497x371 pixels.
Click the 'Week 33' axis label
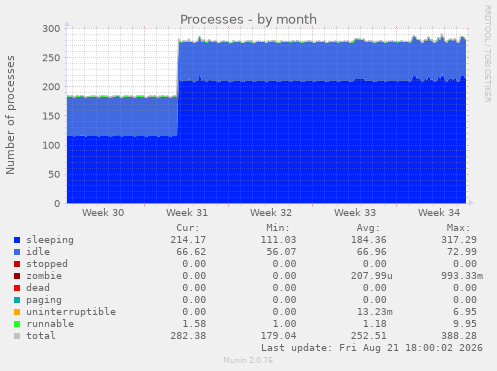click(355, 212)
